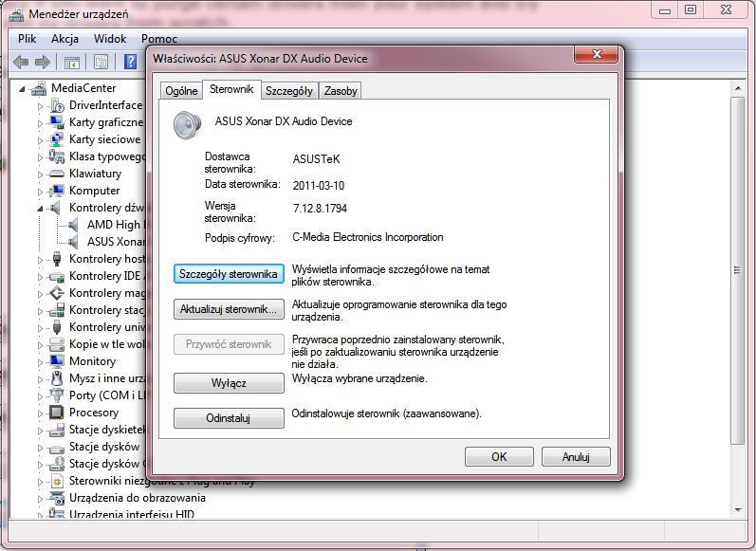Image resolution: width=756 pixels, height=551 pixels.
Task: Select the Sterownik tab
Action: point(231,90)
